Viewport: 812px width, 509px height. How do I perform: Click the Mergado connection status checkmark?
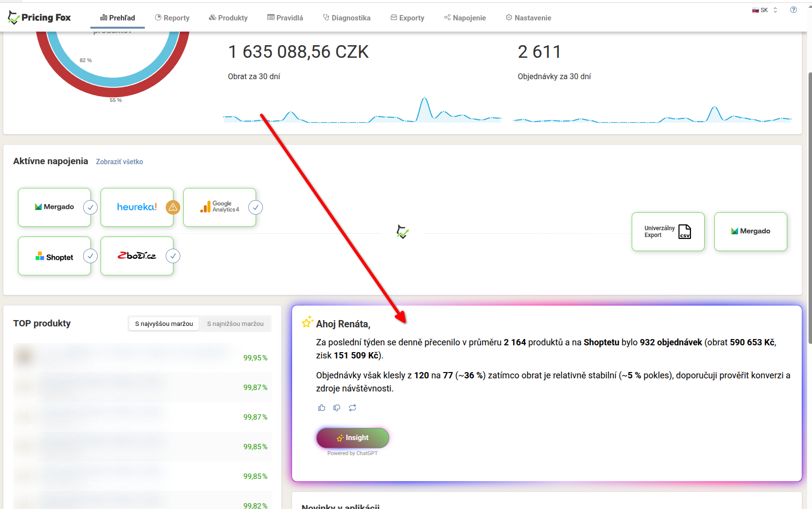tap(90, 207)
